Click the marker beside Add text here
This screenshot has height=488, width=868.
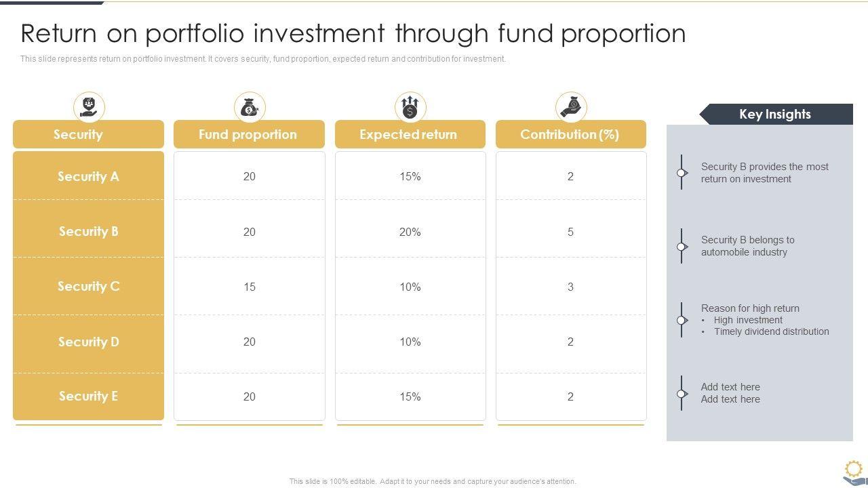(x=682, y=393)
